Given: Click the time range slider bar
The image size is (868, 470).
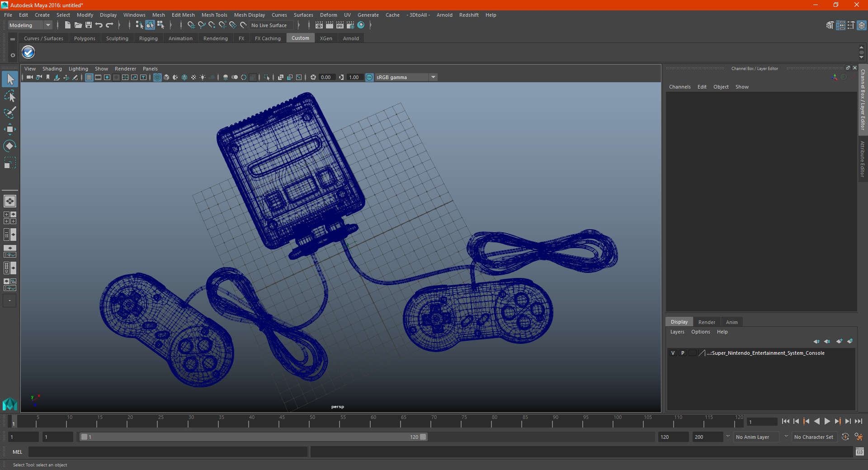Looking at the screenshot, I should pos(253,437).
